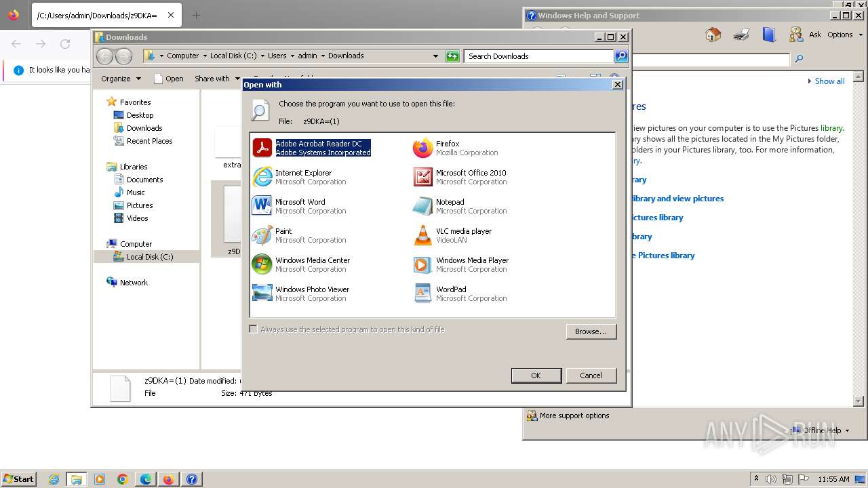Viewport: 868px width, 488px height.
Task: Select Adobe Acrobat Reader DC program icon
Action: pos(262,148)
